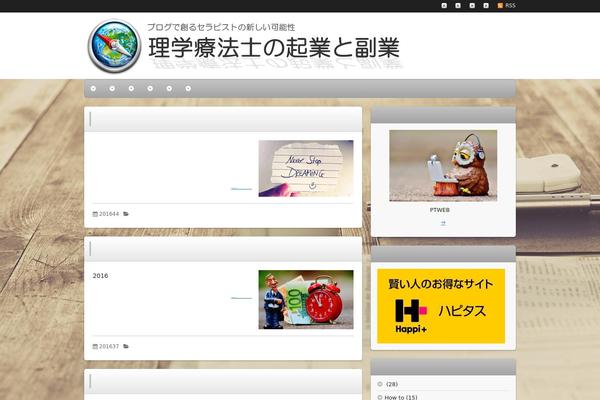Select the 201644 post date text

109,214
